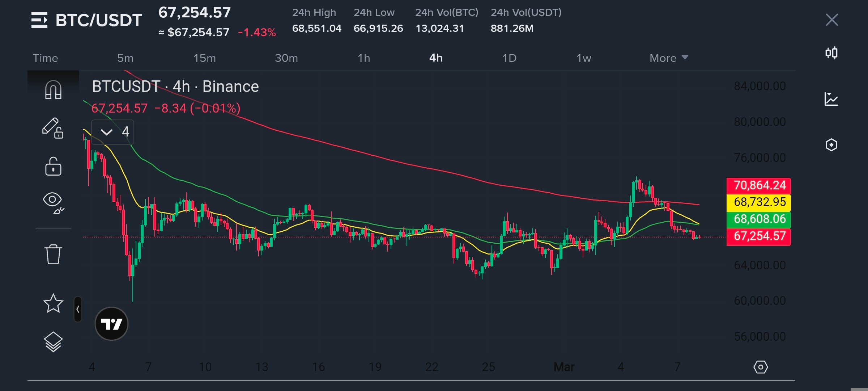
Task: Open the indicators line chart icon
Action: click(x=831, y=99)
